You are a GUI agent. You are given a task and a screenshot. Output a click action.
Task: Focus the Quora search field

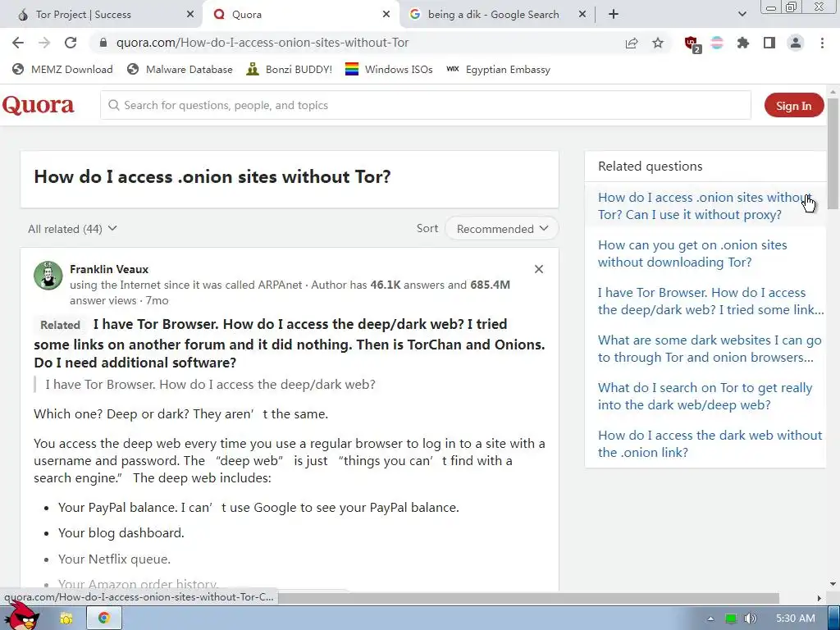(426, 106)
